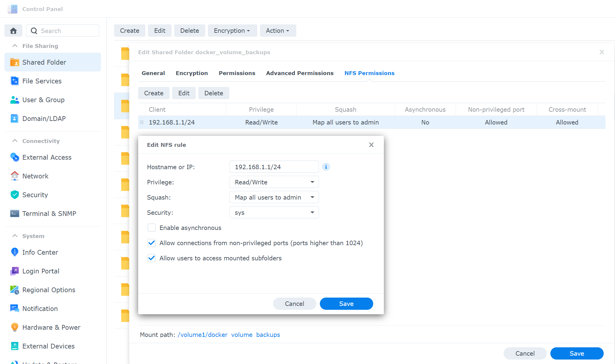
Task: Uncheck allow non-privileged ports connections
Action: click(x=152, y=243)
